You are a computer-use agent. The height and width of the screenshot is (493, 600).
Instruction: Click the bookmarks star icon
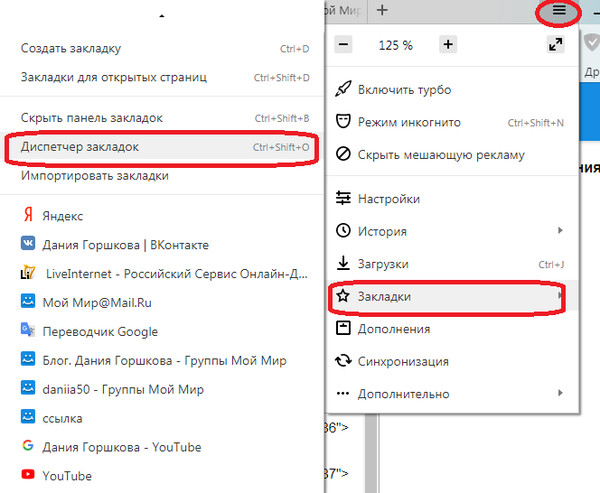[343, 295]
